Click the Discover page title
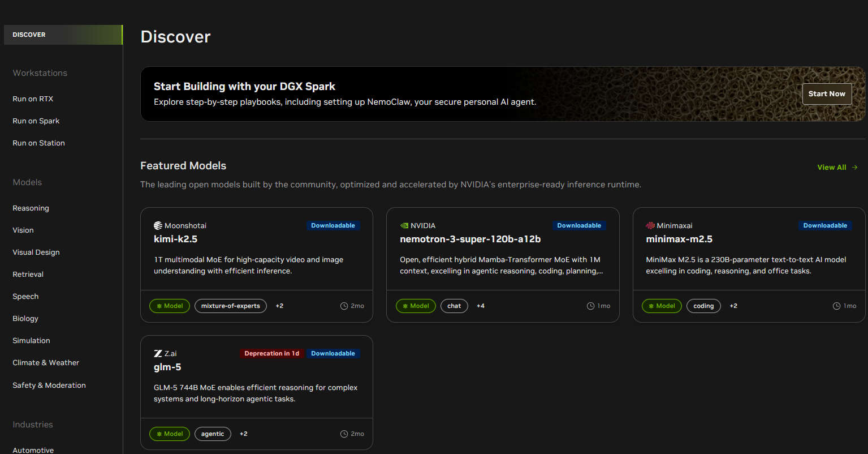The height and width of the screenshot is (454, 868). [x=175, y=37]
